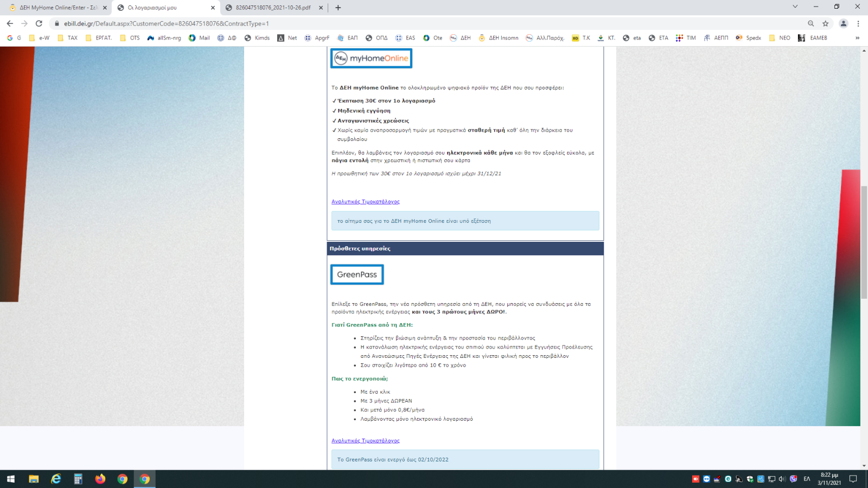Open the ΕΑΠ bookmark
Screen dimensions: 868x488
(348, 38)
